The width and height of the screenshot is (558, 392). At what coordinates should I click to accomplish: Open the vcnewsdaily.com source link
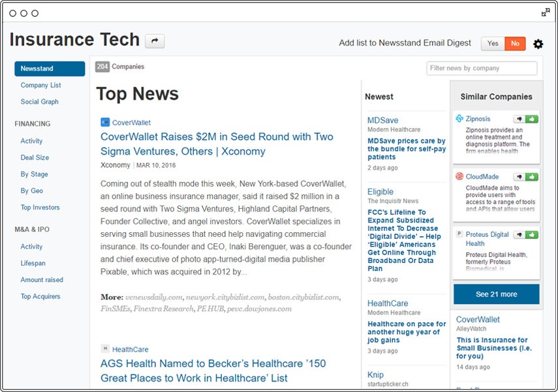pos(154,297)
